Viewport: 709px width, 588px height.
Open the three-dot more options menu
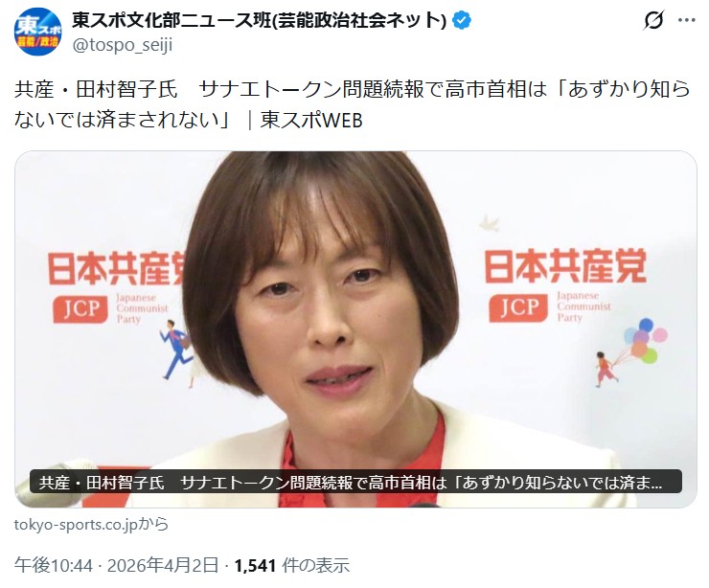pyautogui.click(x=686, y=20)
